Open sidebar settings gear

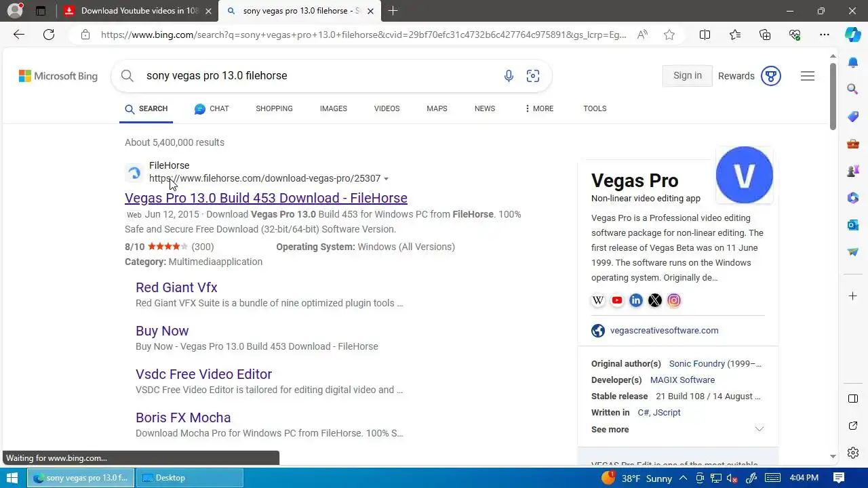coord(853,453)
